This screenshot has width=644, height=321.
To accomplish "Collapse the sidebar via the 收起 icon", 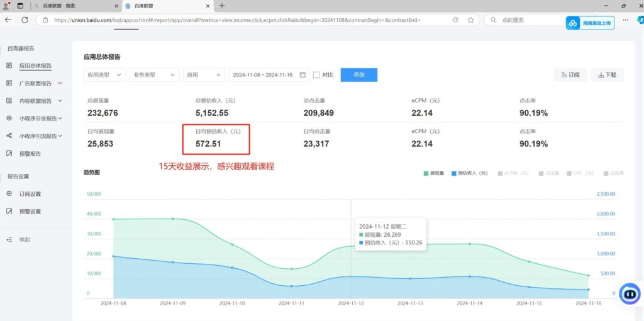I will coord(9,239).
